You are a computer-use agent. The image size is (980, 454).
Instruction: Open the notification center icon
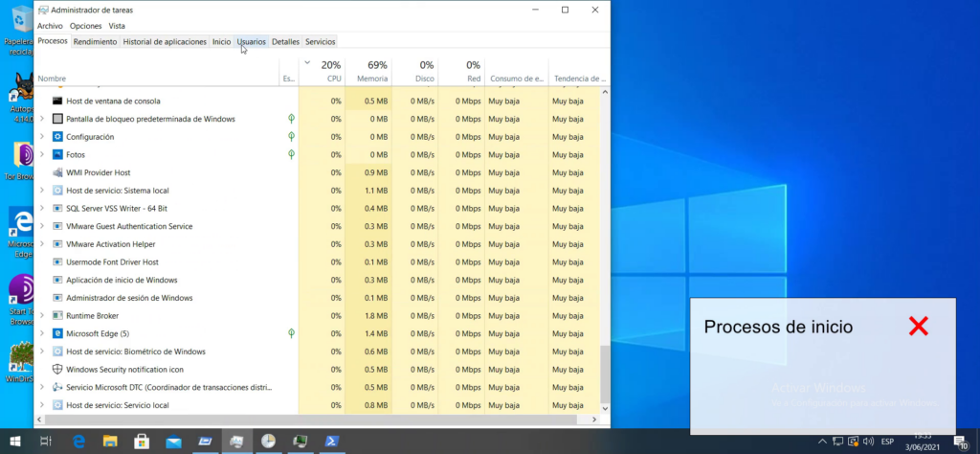(961, 443)
